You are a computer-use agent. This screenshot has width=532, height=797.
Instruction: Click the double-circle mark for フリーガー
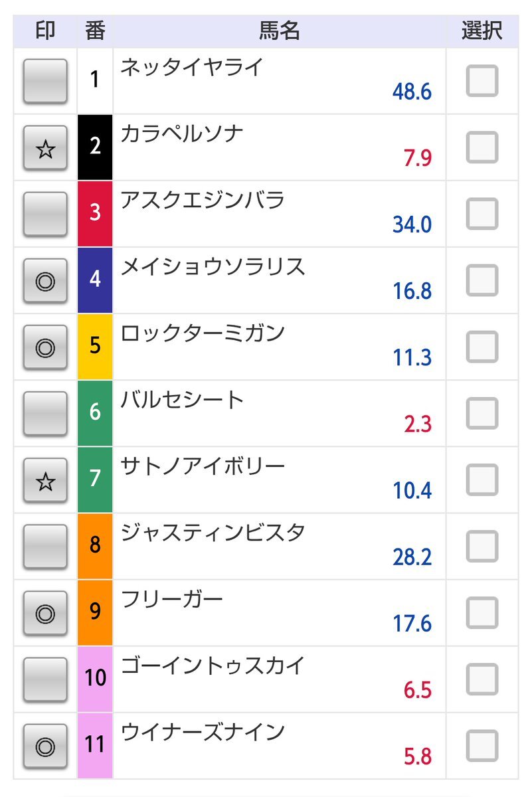pos(45,613)
